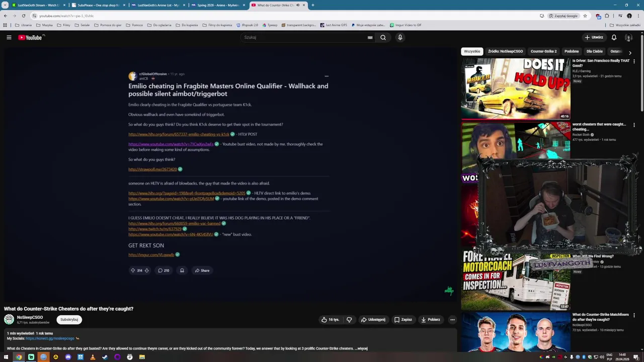The width and height of the screenshot is (644, 362).
Task: Open the Ubrania bookmarks folder
Action: (x=24, y=25)
